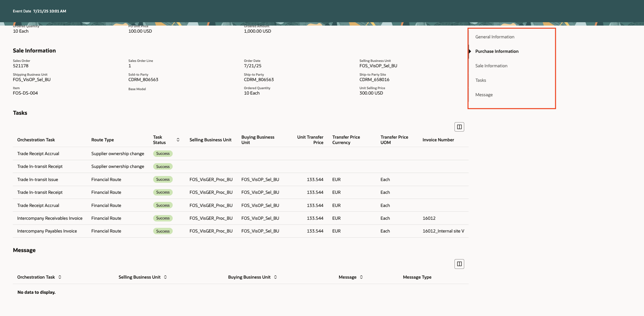Viewport: 644px width, 316px height.
Task: Click Unit Selling Price value 300.00 USD
Action: (371, 93)
